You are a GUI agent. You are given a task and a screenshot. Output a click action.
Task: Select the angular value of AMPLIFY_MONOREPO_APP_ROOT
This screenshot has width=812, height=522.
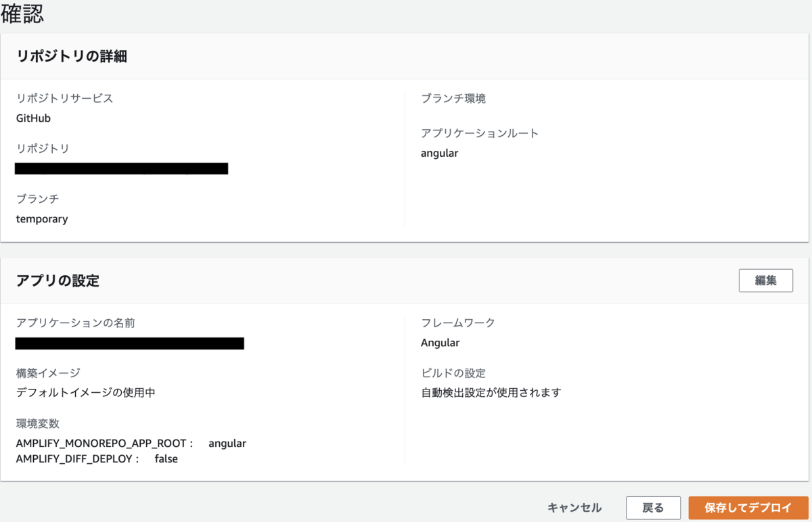click(x=227, y=444)
